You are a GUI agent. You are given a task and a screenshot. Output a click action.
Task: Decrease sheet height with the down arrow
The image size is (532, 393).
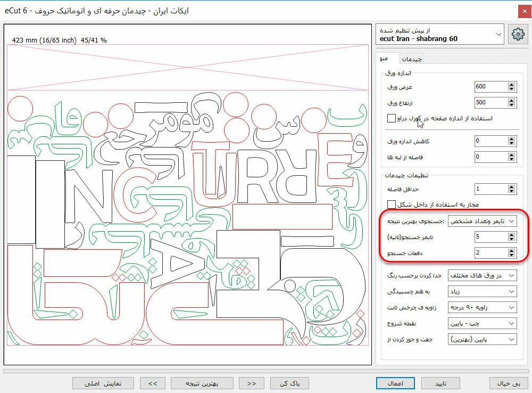pos(512,105)
